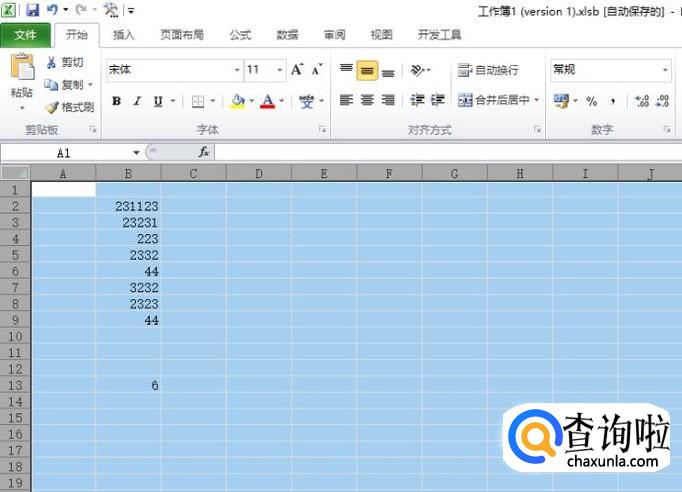Open the 字体 dialog launcher
The image size is (682, 492).
click(322, 129)
